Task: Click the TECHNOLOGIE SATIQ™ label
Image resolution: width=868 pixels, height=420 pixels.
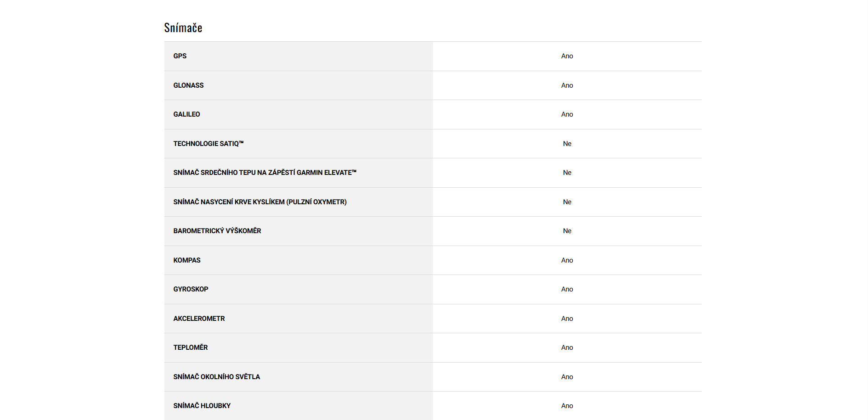Action: tap(209, 144)
